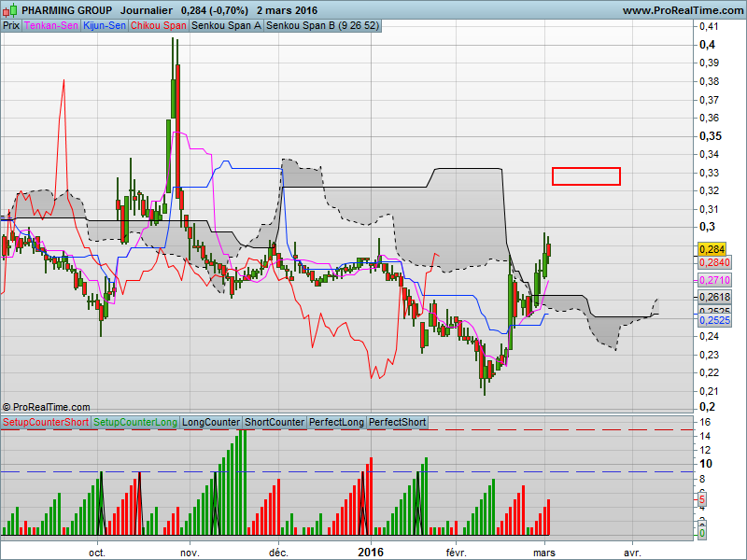Click the red rectangle drawn on chart

click(585, 176)
